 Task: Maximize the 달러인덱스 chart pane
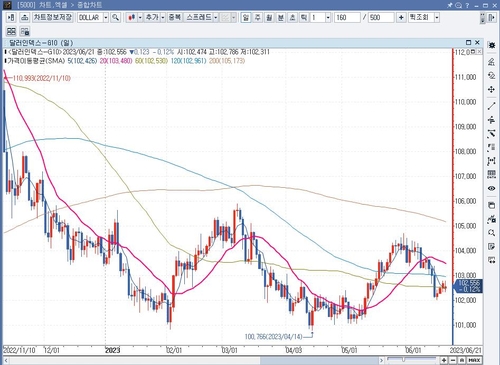468,42
